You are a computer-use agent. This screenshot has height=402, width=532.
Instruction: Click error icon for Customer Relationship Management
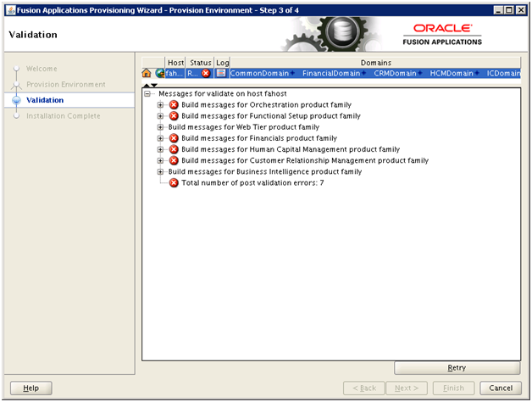click(174, 160)
